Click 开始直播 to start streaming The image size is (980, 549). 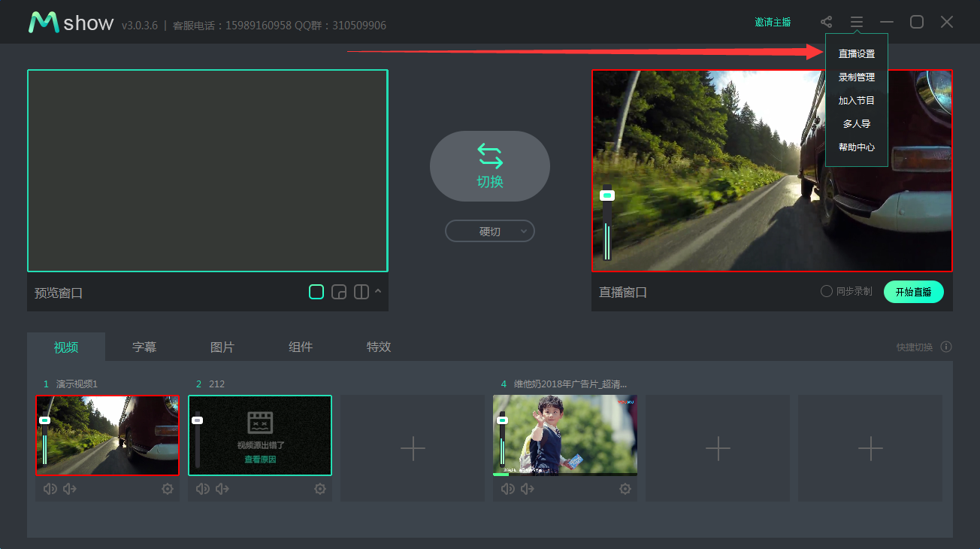point(914,292)
